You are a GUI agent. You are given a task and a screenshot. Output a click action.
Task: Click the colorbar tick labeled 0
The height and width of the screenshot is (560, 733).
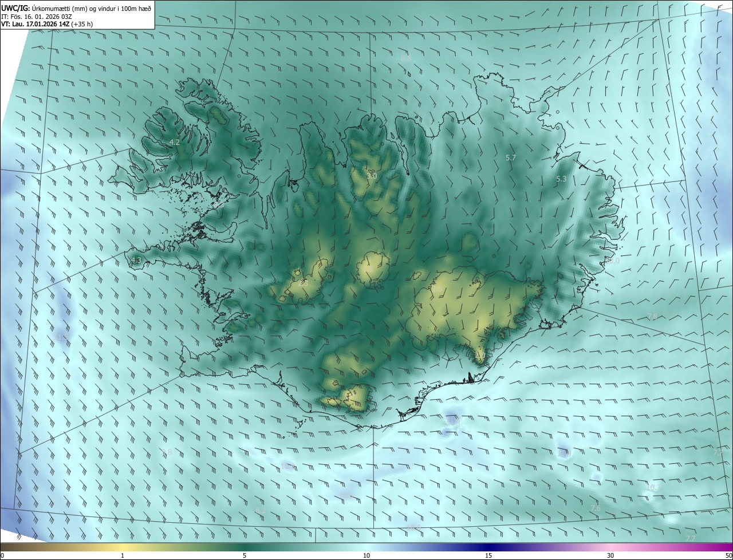[x=2, y=556]
